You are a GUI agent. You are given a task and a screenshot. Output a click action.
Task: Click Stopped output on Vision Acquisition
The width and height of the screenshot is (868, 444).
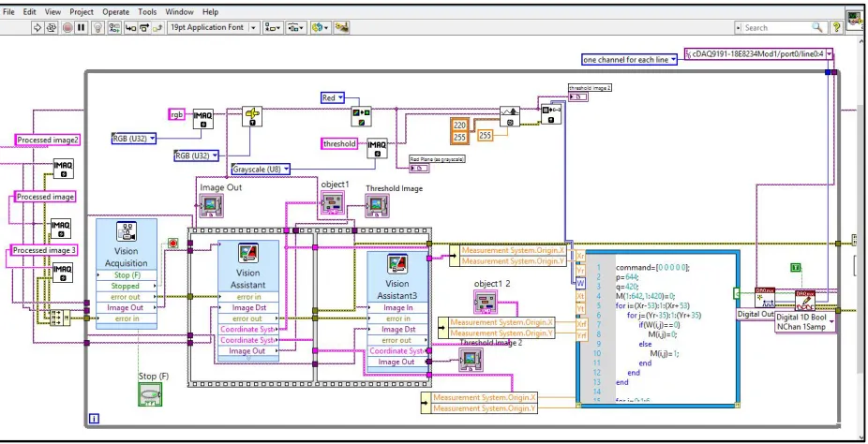click(x=126, y=286)
